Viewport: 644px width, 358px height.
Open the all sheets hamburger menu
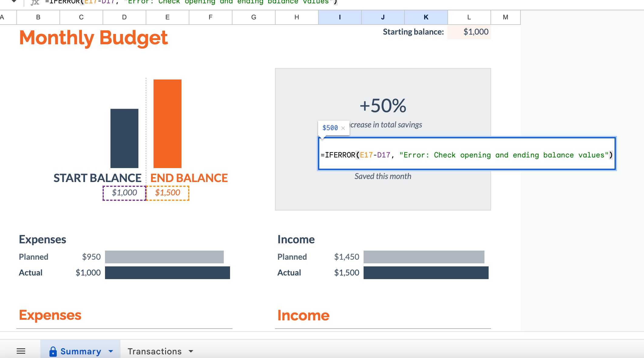pos(21,351)
